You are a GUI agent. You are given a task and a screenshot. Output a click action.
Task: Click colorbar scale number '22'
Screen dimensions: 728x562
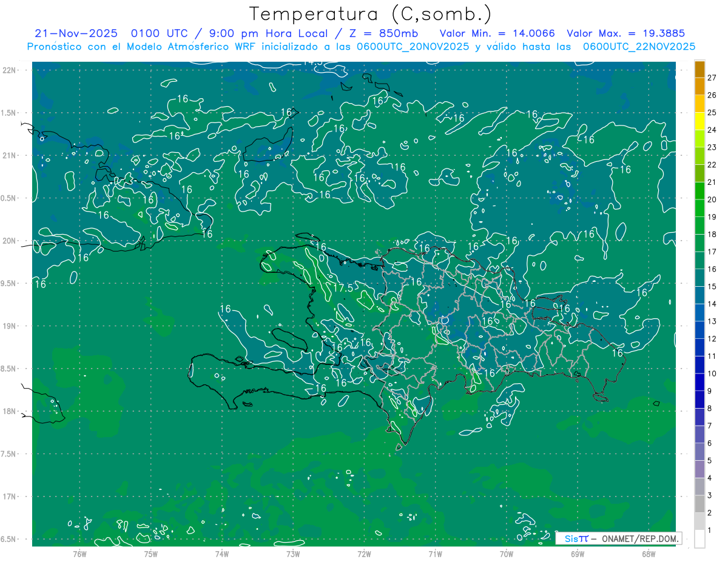712,165
